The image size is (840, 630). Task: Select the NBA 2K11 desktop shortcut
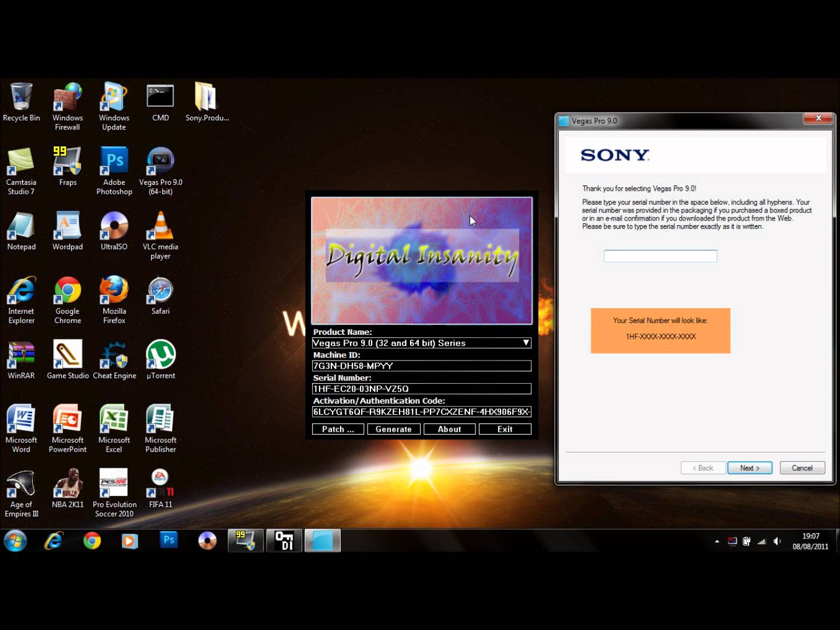68,489
